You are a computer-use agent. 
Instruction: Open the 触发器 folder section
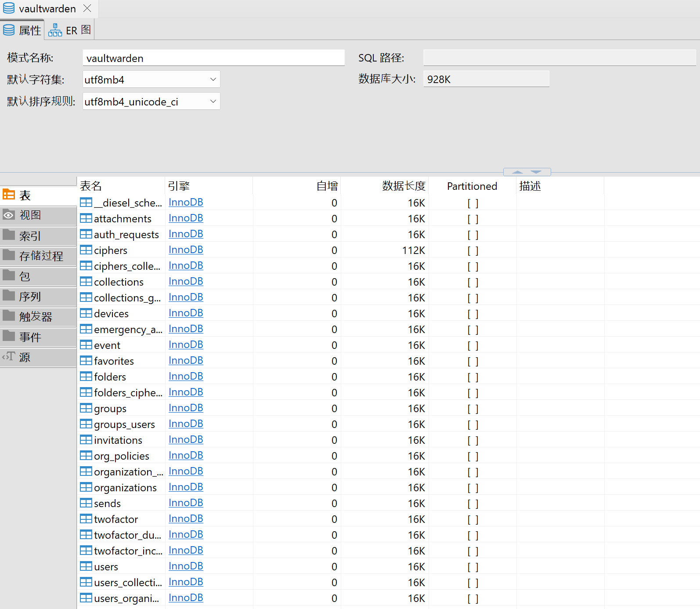pos(38,316)
